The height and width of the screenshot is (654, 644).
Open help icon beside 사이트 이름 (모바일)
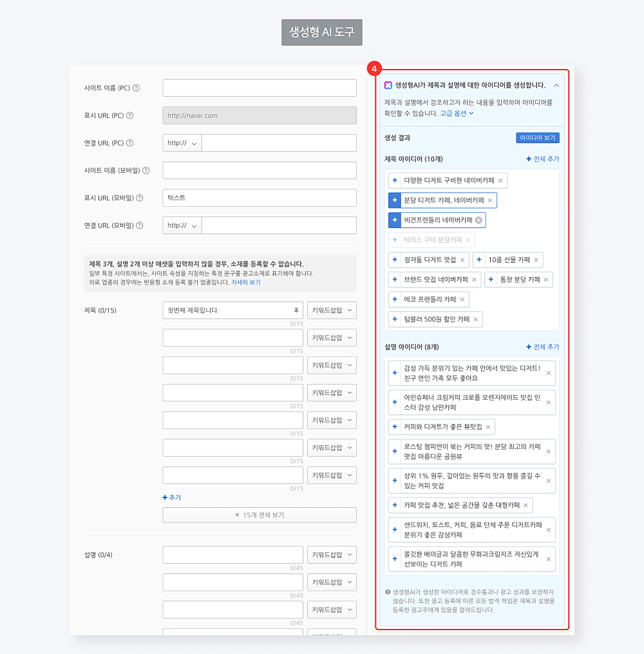146,171
